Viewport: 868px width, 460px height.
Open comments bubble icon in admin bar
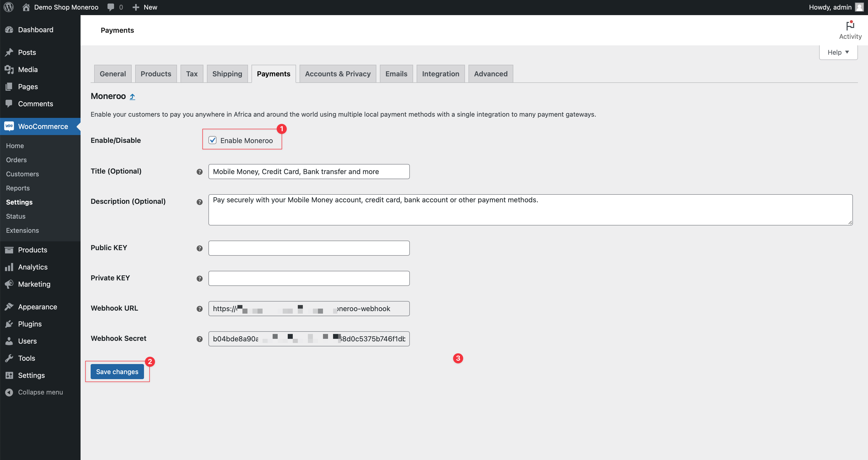111,7
